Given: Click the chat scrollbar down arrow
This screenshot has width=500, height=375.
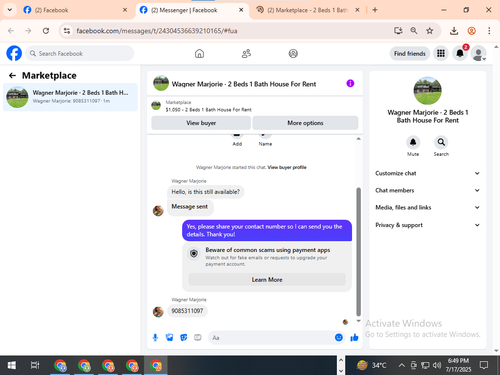Looking at the screenshot, I should pos(358,321).
